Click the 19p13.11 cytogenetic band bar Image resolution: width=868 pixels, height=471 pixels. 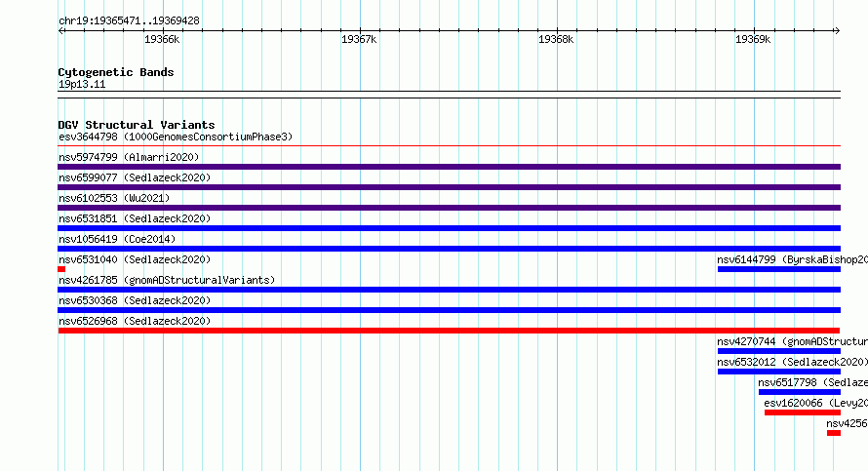(x=449, y=95)
